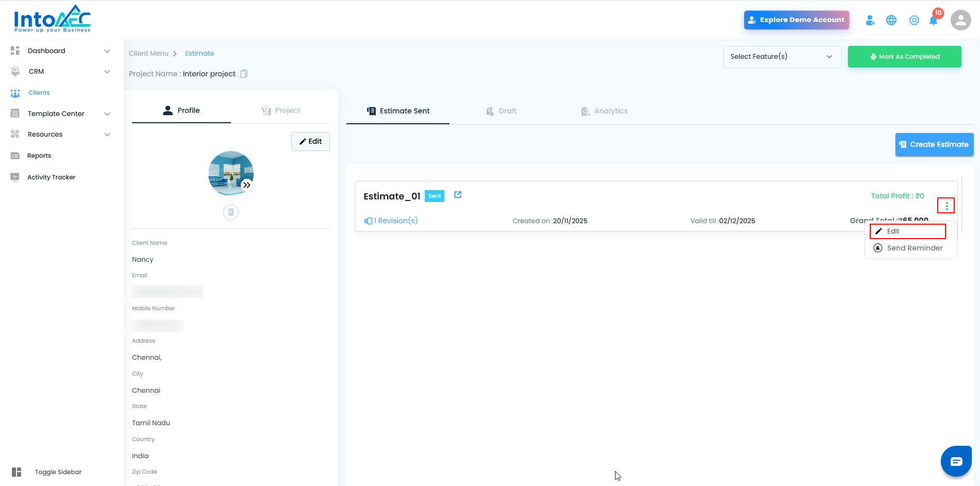Switch to the Estimate Sent tab

click(x=398, y=111)
